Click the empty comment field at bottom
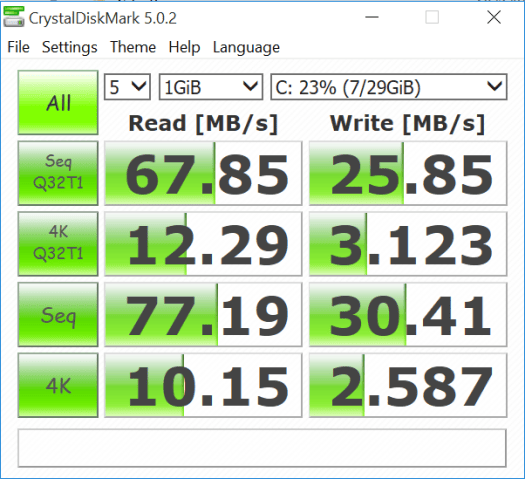The height and width of the screenshot is (479, 525). click(x=262, y=448)
